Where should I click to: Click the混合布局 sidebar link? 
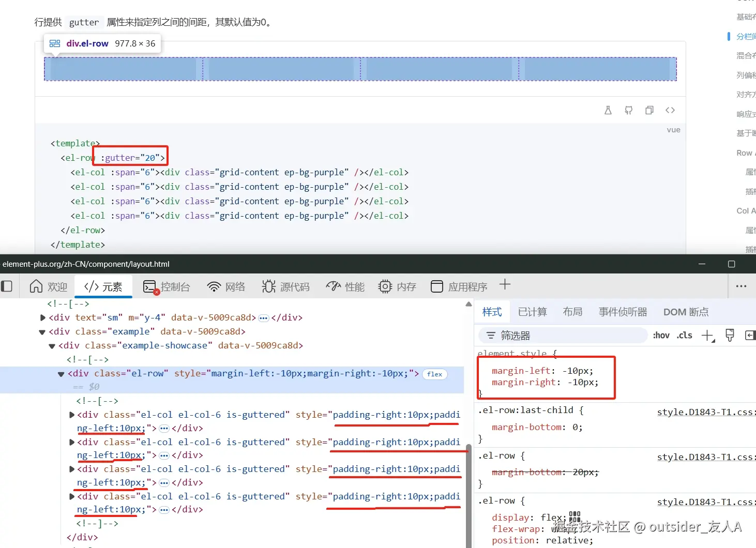coord(746,56)
